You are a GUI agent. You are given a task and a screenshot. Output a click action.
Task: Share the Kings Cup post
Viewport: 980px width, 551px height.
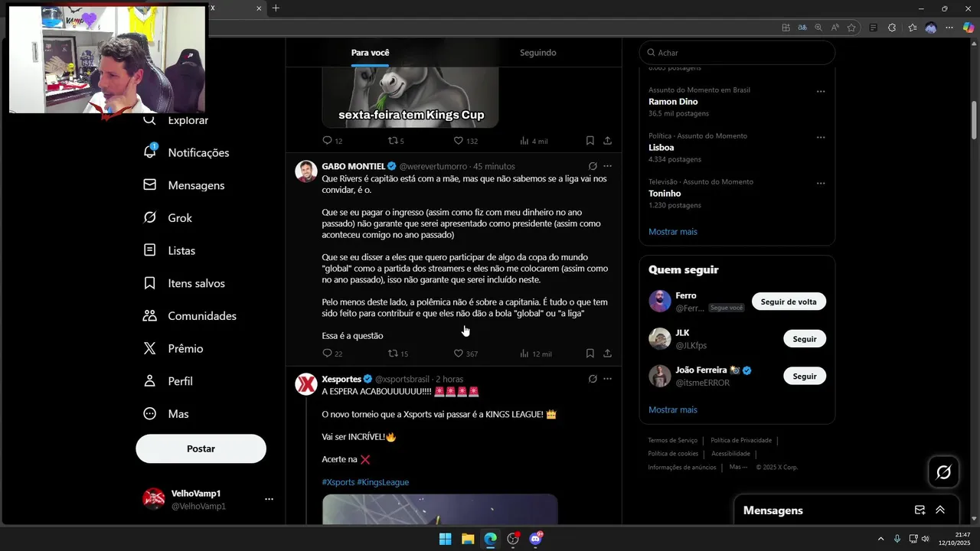[x=607, y=141]
